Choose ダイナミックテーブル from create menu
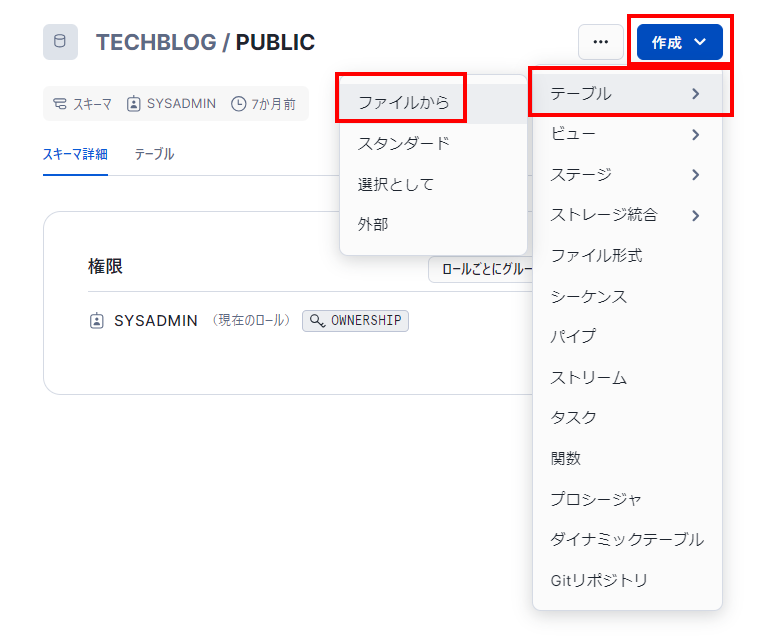This screenshot has width=762, height=638. click(626, 539)
